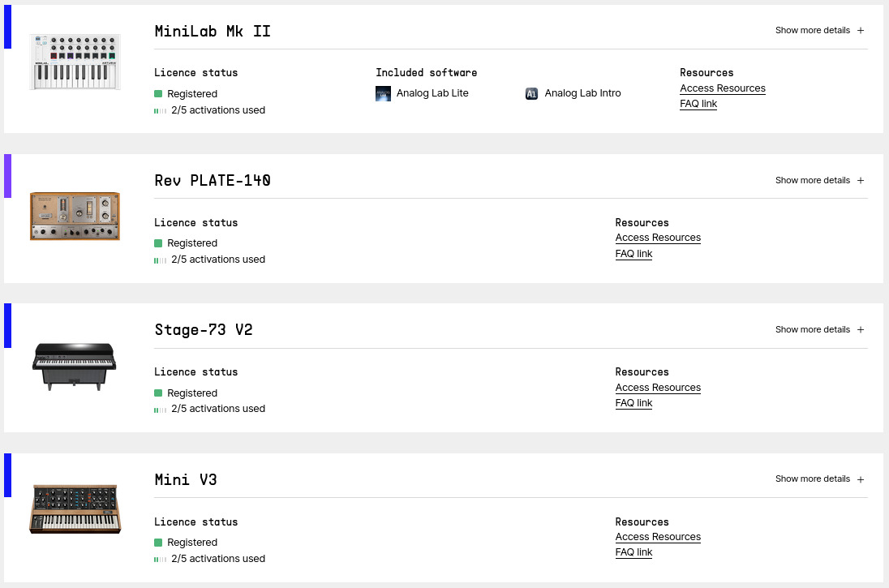Click the Mini V3 synthesizer image
The width and height of the screenshot is (889, 588).
point(75,509)
